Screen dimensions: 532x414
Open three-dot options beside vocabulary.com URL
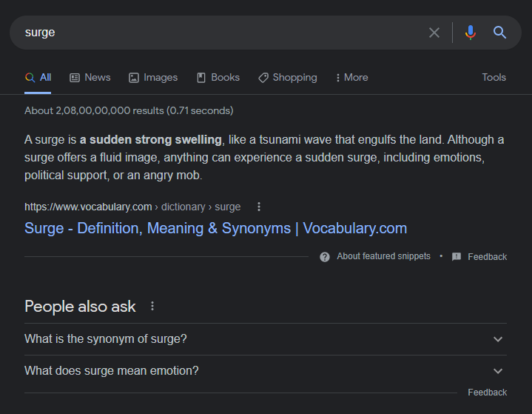pos(259,207)
